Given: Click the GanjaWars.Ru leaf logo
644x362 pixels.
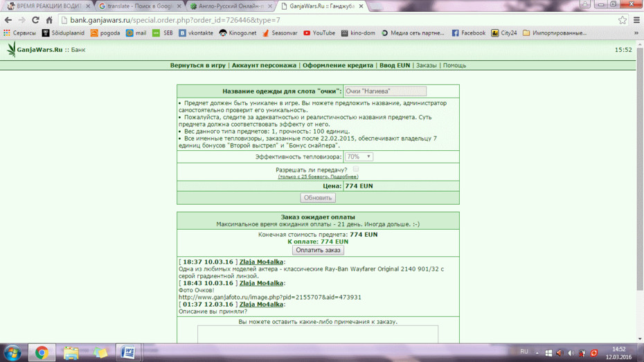Looking at the screenshot, I should coord(11,49).
